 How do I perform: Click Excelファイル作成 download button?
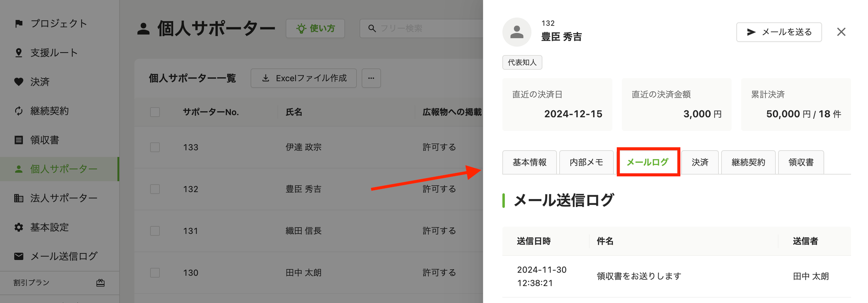point(303,78)
